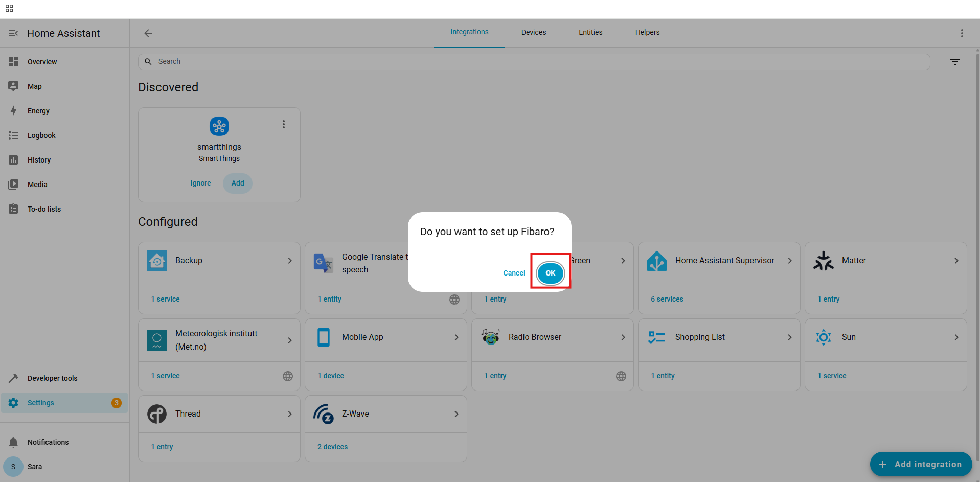Open the 1 entry link for Matter
The height and width of the screenshot is (482, 980).
pyautogui.click(x=828, y=300)
